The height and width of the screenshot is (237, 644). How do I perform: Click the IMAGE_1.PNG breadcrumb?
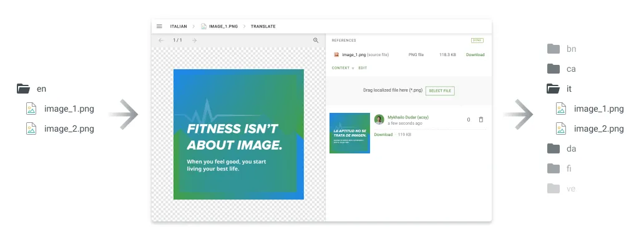219,26
